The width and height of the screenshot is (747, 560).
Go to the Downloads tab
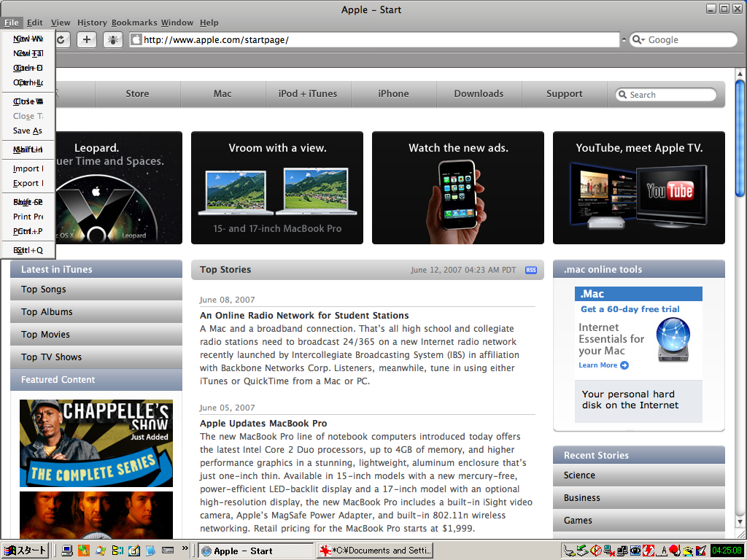pos(479,94)
